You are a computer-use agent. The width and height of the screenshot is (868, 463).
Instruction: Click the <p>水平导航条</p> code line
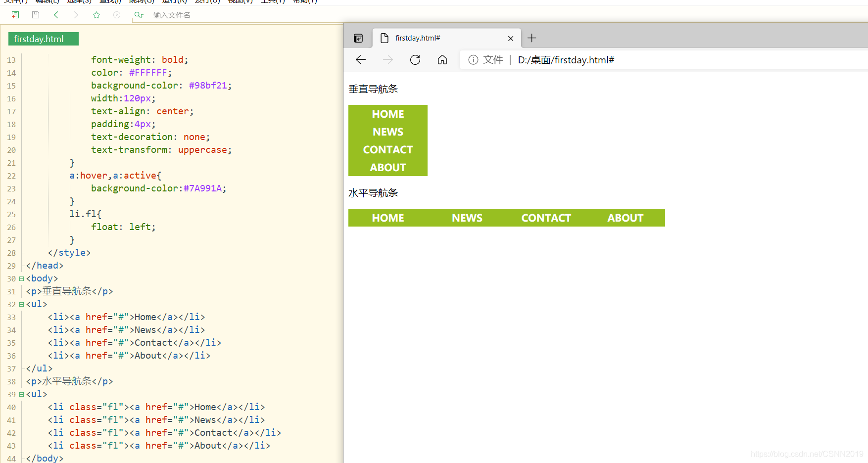click(x=69, y=381)
